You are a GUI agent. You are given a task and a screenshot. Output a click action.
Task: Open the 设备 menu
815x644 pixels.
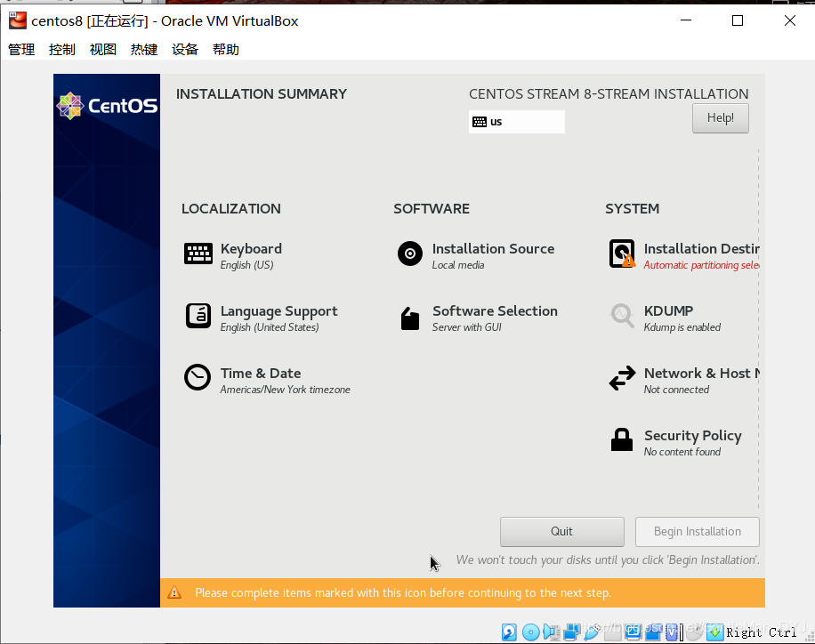tap(185, 50)
